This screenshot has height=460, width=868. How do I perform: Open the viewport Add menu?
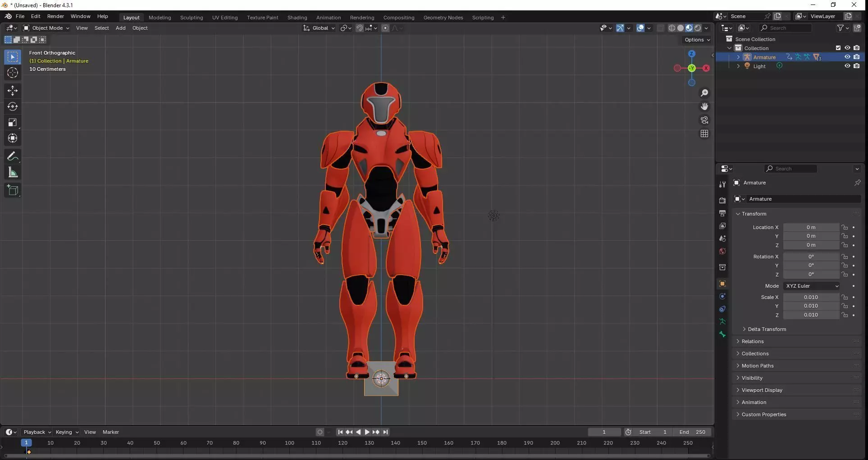click(x=120, y=28)
